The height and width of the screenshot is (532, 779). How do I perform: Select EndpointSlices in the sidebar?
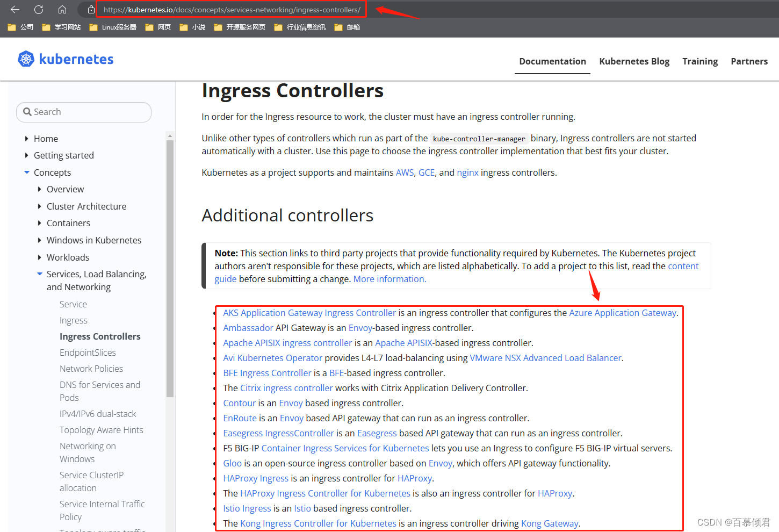tap(88, 353)
